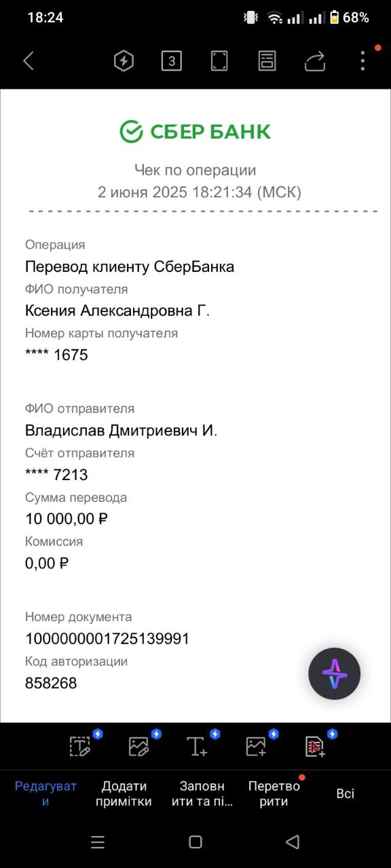Switch to the Редагувати tab
Viewport: 391px width, 868px height.
(46, 793)
